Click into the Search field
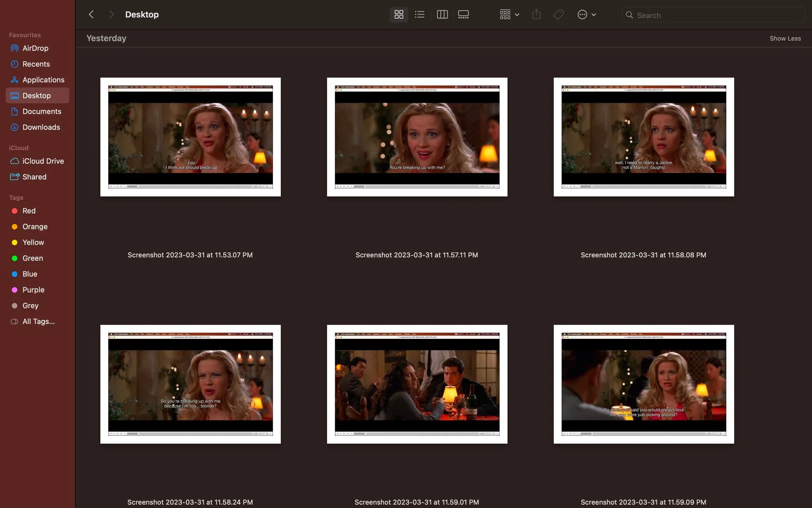 (x=713, y=15)
